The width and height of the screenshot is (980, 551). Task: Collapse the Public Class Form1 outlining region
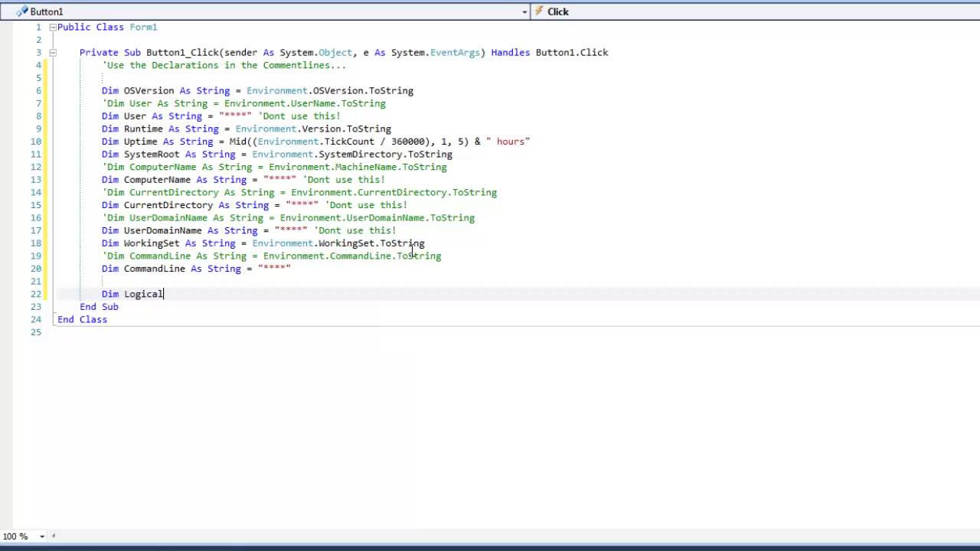point(53,27)
